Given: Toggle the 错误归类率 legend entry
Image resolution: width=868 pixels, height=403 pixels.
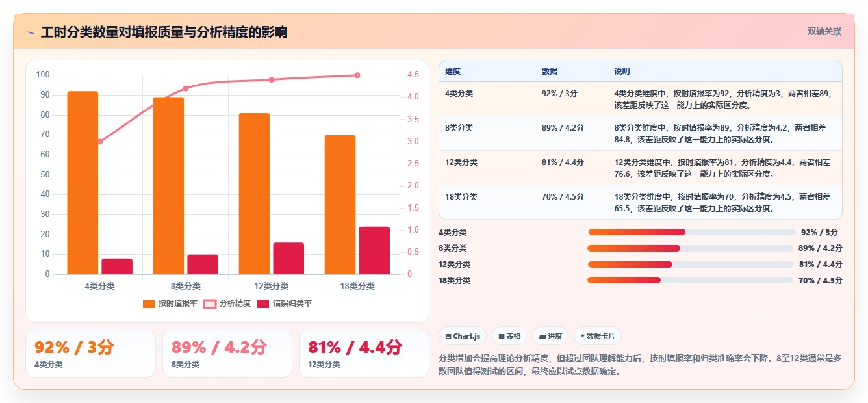Looking at the screenshot, I should coord(285,304).
